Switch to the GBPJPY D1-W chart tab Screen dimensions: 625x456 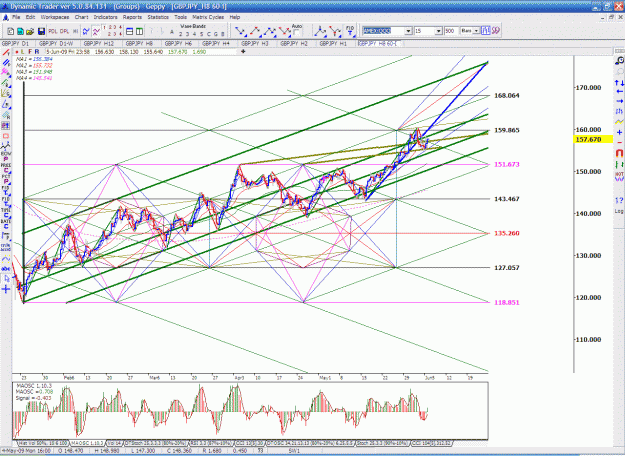[56, 43]
